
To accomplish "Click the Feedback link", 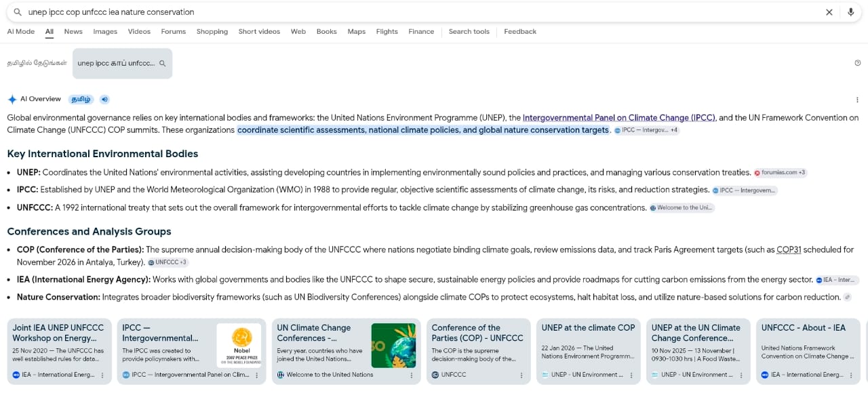I will tap(520, 32).
